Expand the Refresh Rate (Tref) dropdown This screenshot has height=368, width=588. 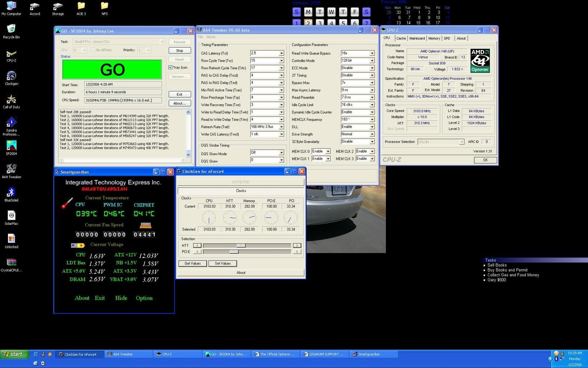pos(281,127)
